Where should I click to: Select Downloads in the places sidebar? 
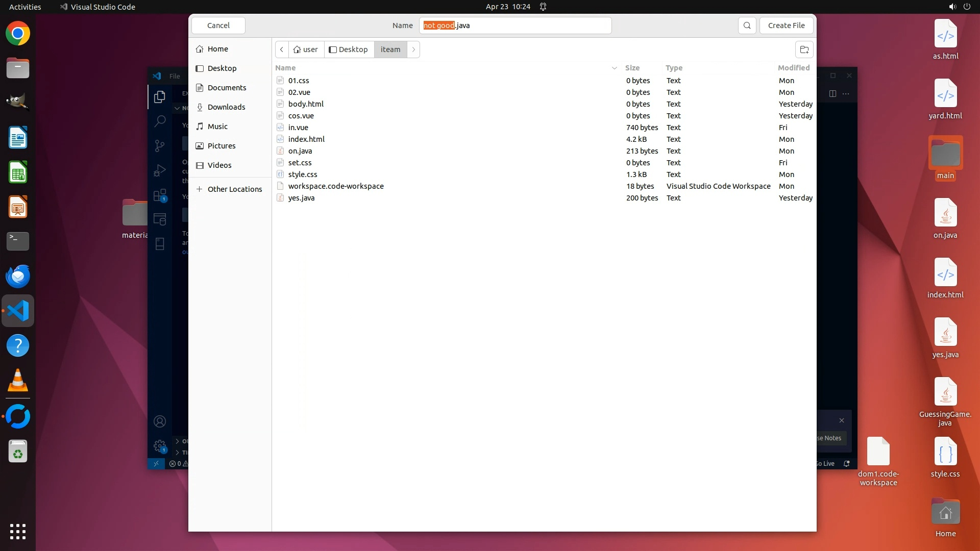(226, 107)
